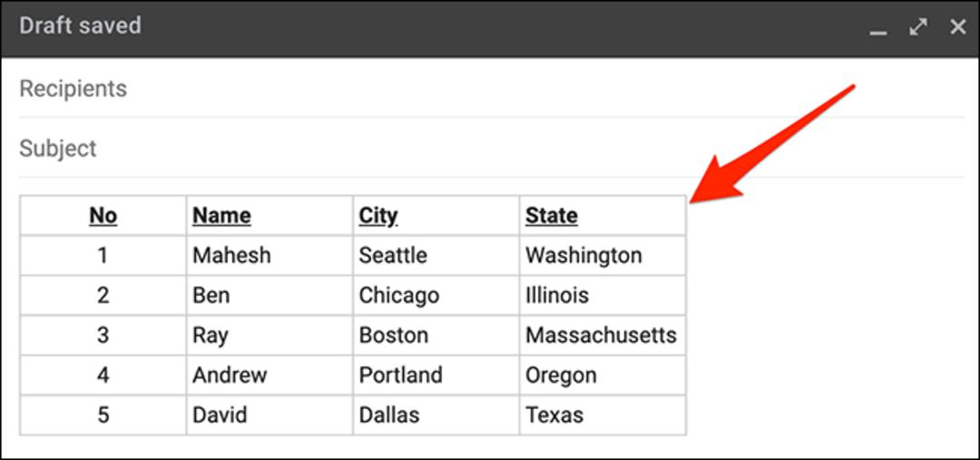Click the Recipients field
Screen dimensions: 980x460
coord(491,89)
